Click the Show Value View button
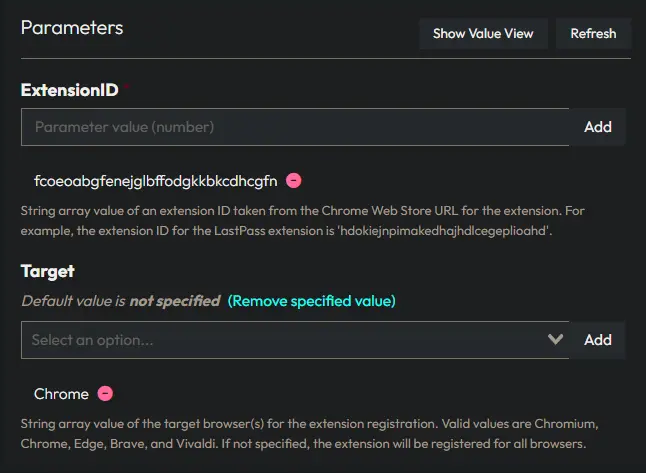Image resolution: width=646 pixels, height=473 pixels. coord(483,33)
